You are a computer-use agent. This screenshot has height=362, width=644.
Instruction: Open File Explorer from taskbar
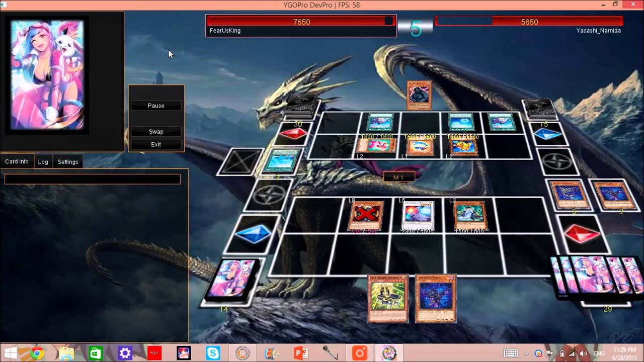[x=66, y=353]
